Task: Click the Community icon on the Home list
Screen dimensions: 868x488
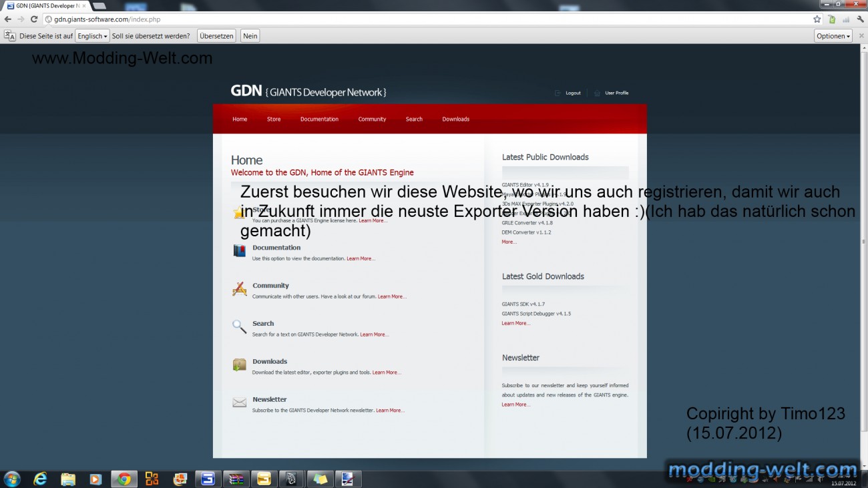Action: (239, 289)
